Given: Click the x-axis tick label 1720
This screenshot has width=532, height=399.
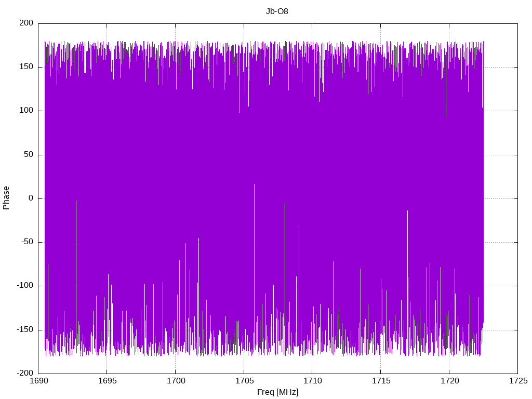Looking at the screenshot, I should click(x=449, y=381).
